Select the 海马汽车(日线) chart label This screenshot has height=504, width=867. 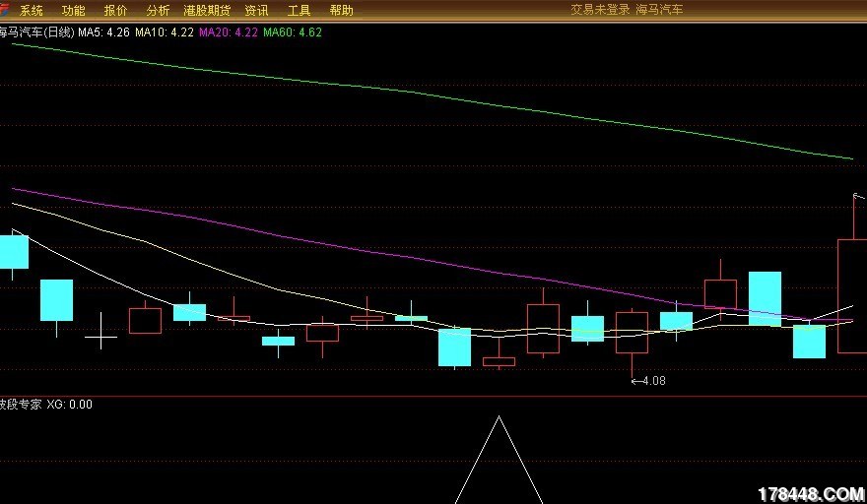coord(36,32)
